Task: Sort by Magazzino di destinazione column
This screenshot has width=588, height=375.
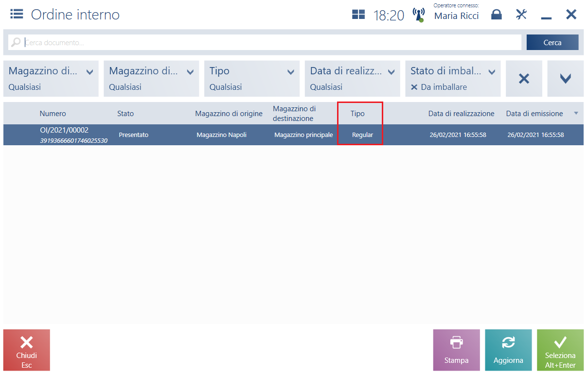Action: tap(294, 113)
